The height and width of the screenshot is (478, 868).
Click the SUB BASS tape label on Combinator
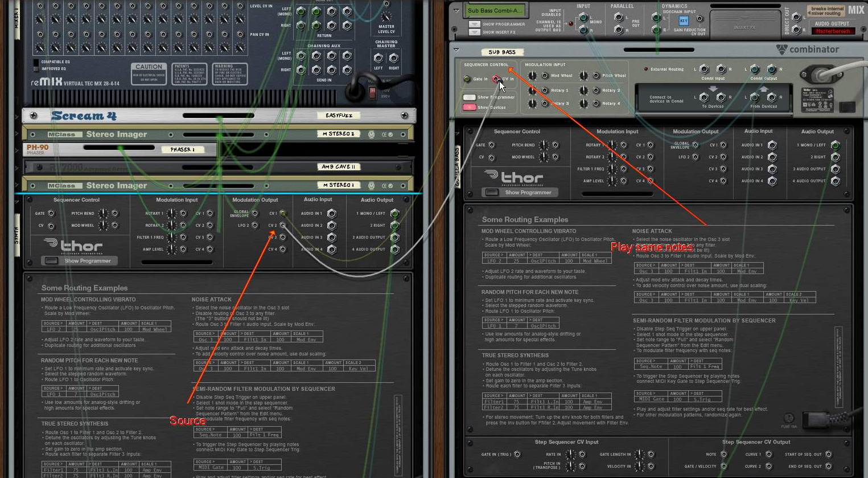[502, 52]
